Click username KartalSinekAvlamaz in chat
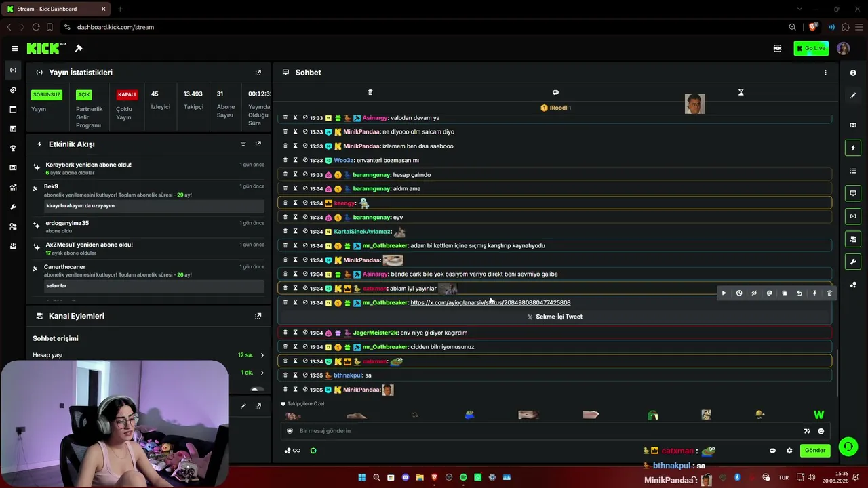The height and width of the screenshot is (488, 868). pyautogui.click(x=362, y=232)
